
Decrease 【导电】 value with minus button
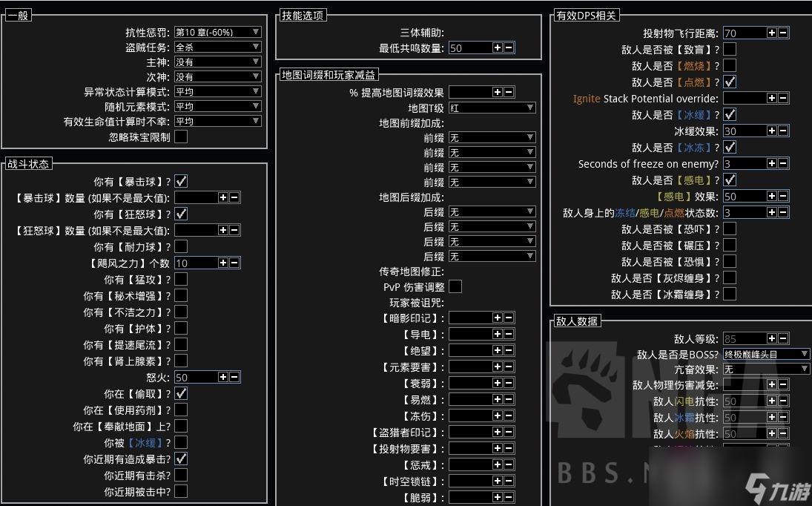[509, 334]
